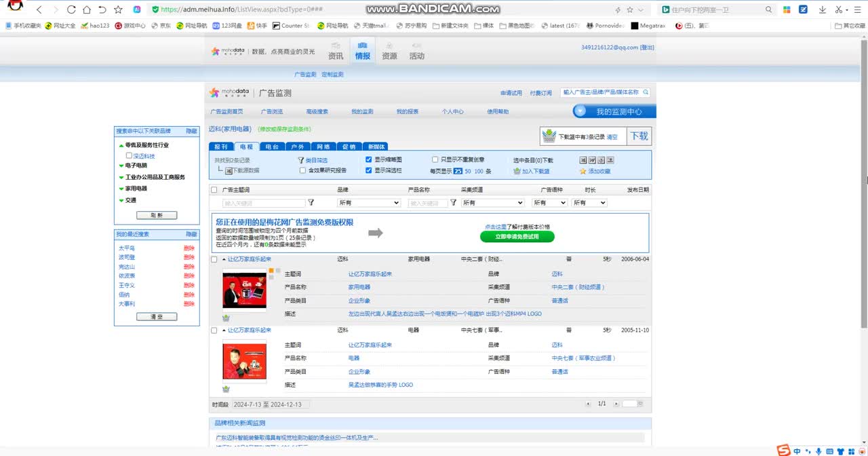Switch to the 电台 media tab
Screen dimensions: 868x456
pos(272,147)
